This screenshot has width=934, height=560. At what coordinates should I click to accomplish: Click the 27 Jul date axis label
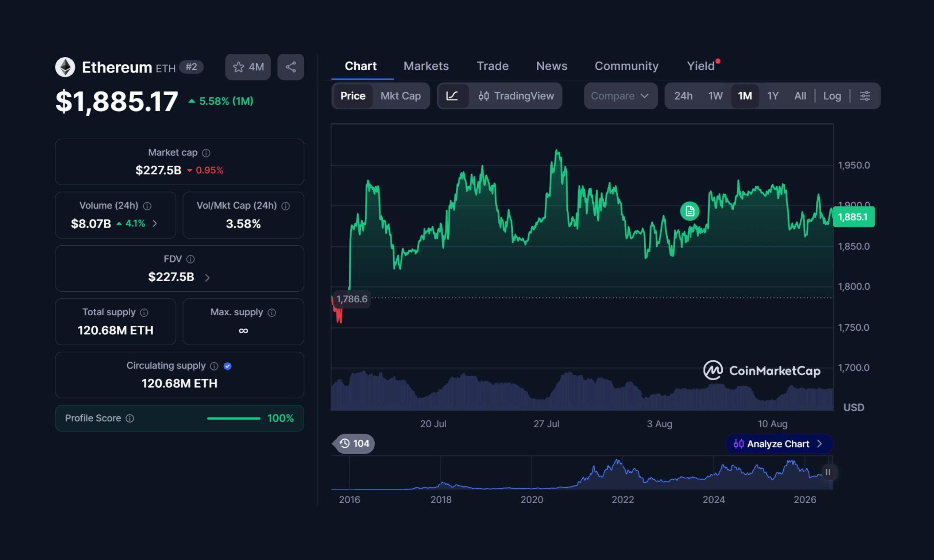click(x=546, y=424)
